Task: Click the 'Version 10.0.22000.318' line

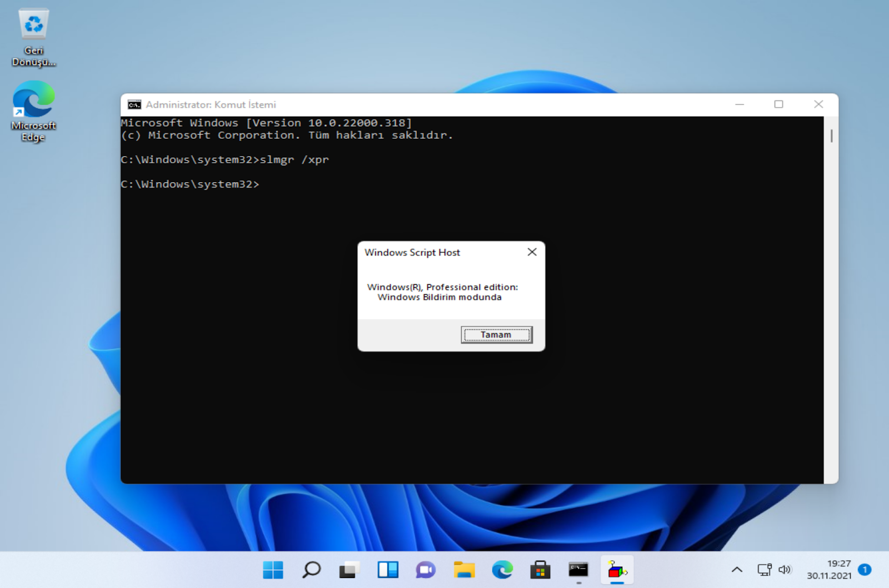Action: 267,123
